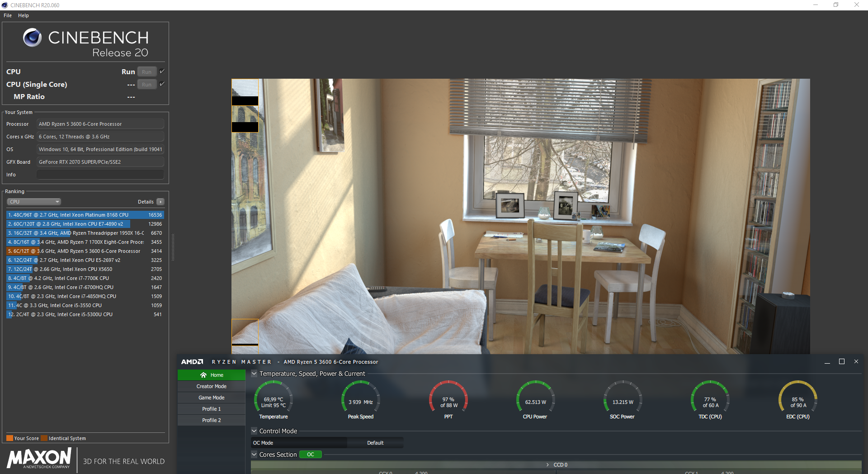Select Profile 1
The image size is (868, 474).
[212, 409]
